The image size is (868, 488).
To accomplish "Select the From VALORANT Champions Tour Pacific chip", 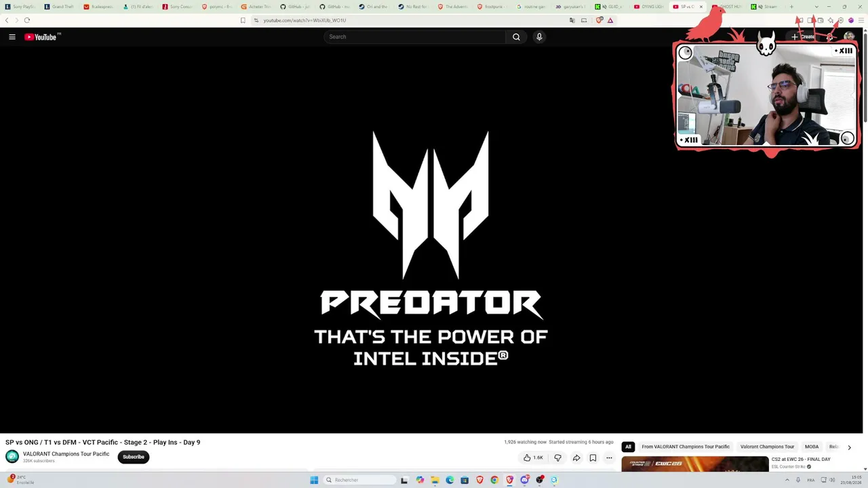I will click(686, 447).
